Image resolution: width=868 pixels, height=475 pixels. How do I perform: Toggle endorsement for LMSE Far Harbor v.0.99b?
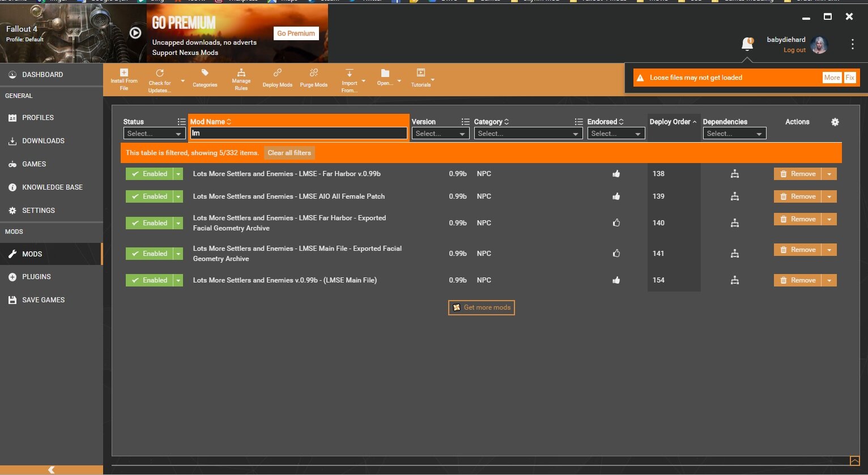tap(616, 174)
